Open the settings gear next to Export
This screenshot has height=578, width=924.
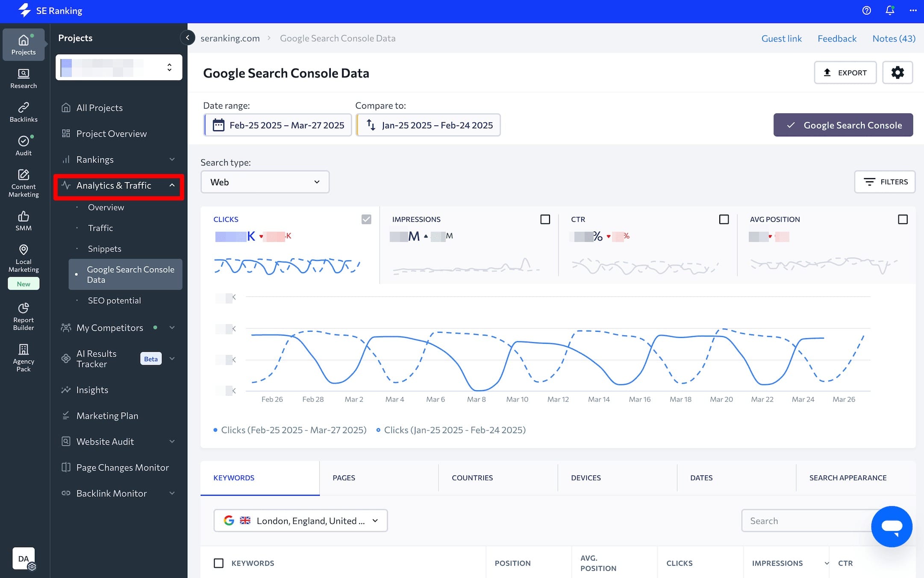[x=898, y=72]
